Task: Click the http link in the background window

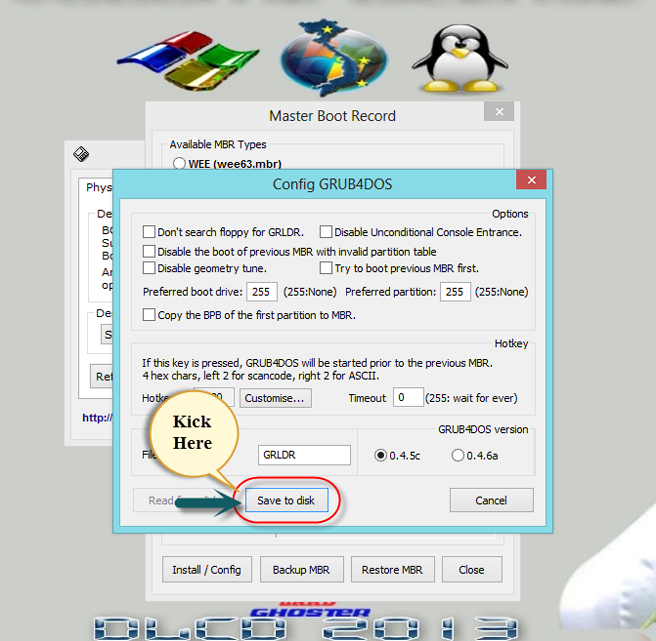Action: 97,418
